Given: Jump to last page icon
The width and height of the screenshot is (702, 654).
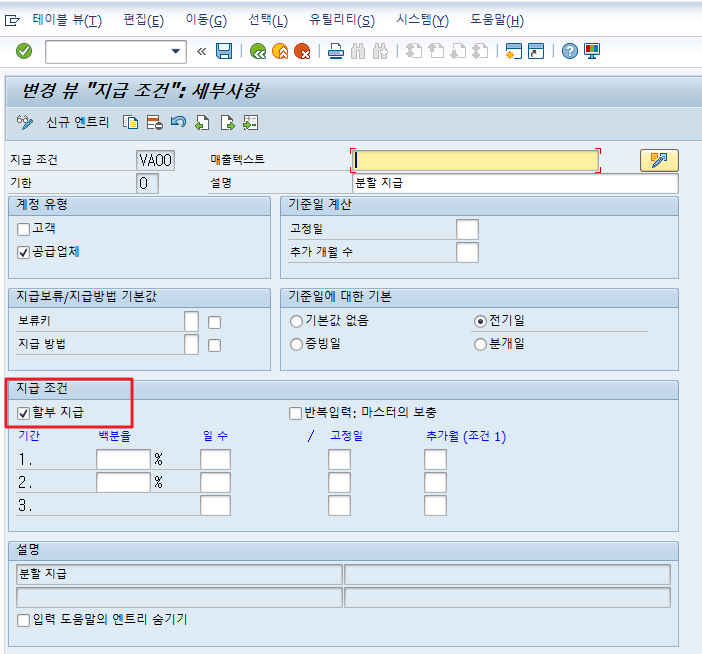Looking at the screenshot, I should click(x=480, y=51).
